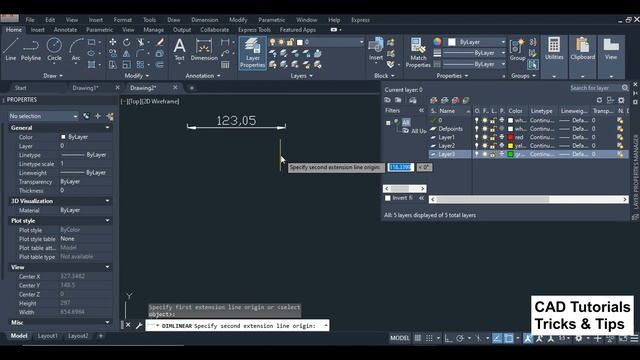
Task: Collapse the 3D Visualization section
Action: (x=107, y=201)
